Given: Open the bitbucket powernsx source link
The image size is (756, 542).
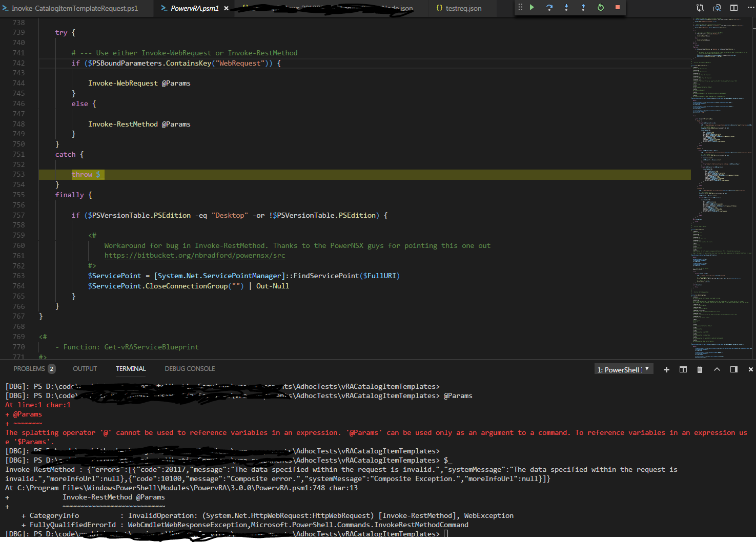Looking at the screenshot, I should 195,255.
